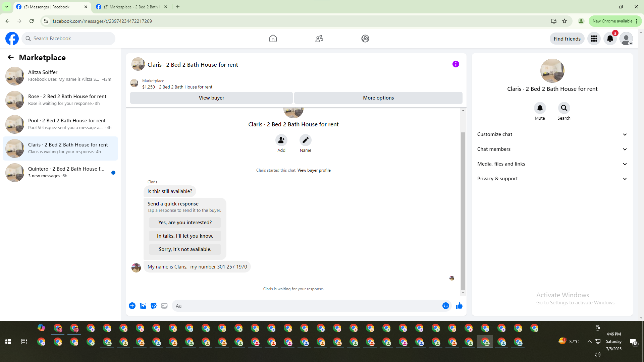This screenshot has height=362, width=644.
Task: Expand Customize chat section
Action: (552, 134)
